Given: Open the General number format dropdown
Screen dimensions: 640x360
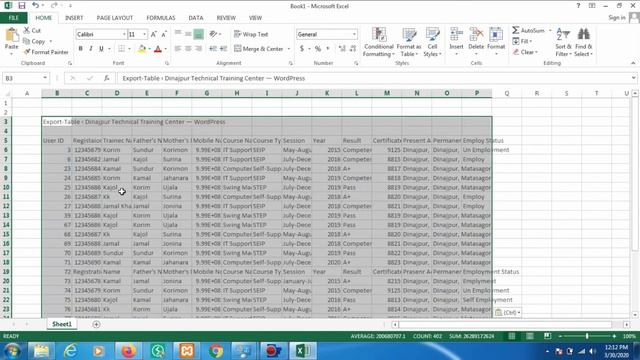Looking at the screenshot, I should point(354,34).
